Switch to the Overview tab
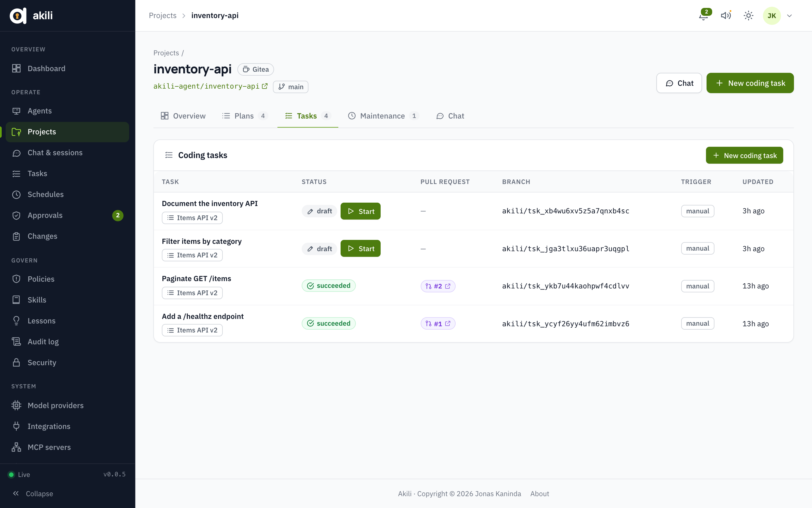 click(x=183, y=116)
